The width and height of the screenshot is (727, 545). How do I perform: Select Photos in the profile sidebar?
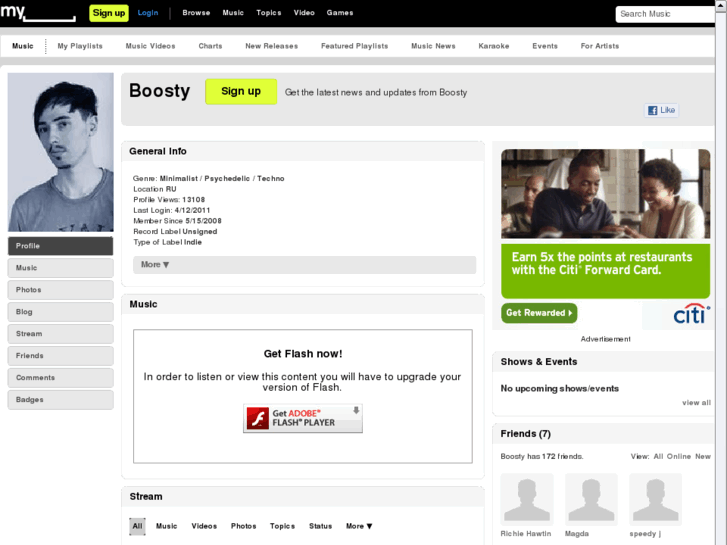[x=61, y=290]
